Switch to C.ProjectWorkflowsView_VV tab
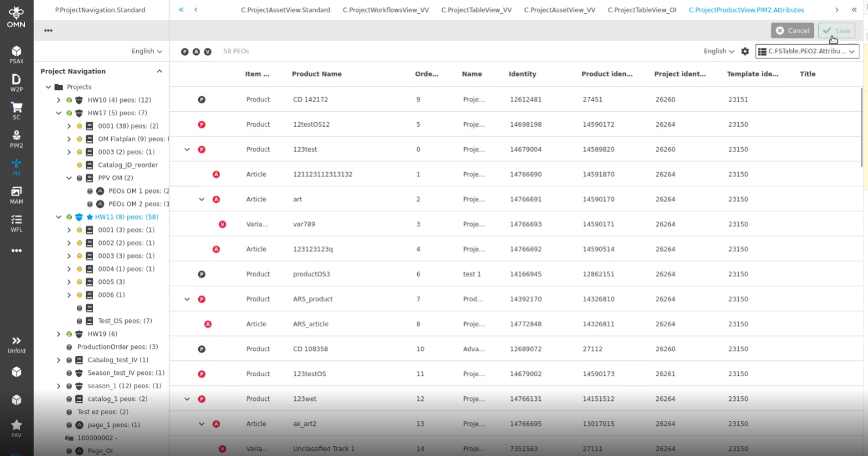Viewport: 868px width, 456px height. pos(385,10)
